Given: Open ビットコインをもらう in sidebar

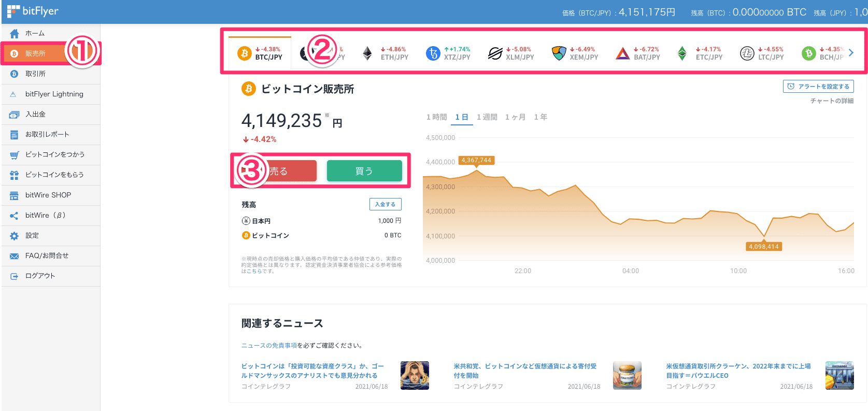Looking at the screenshot, I should [51, 175].
